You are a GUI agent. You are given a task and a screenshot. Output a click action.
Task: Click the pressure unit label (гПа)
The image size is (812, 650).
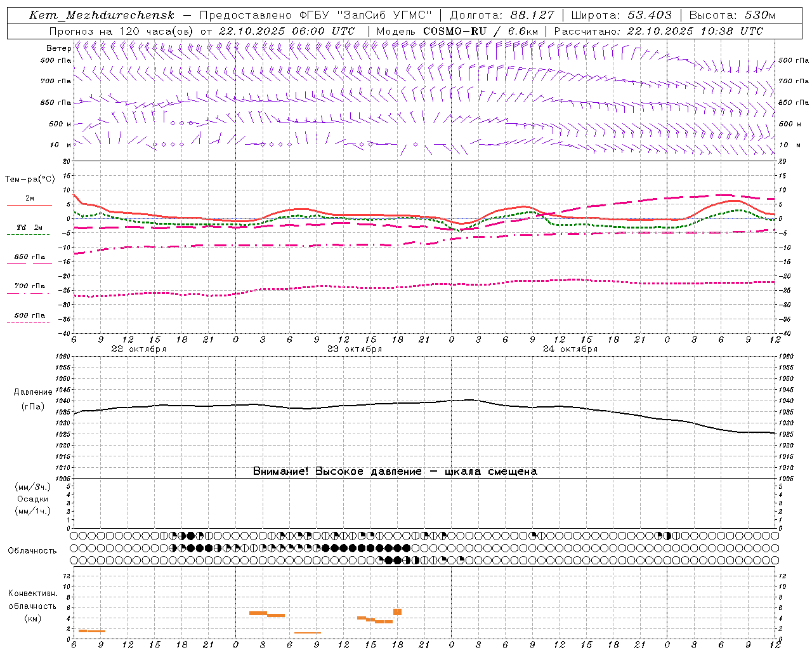coord(33,406)
